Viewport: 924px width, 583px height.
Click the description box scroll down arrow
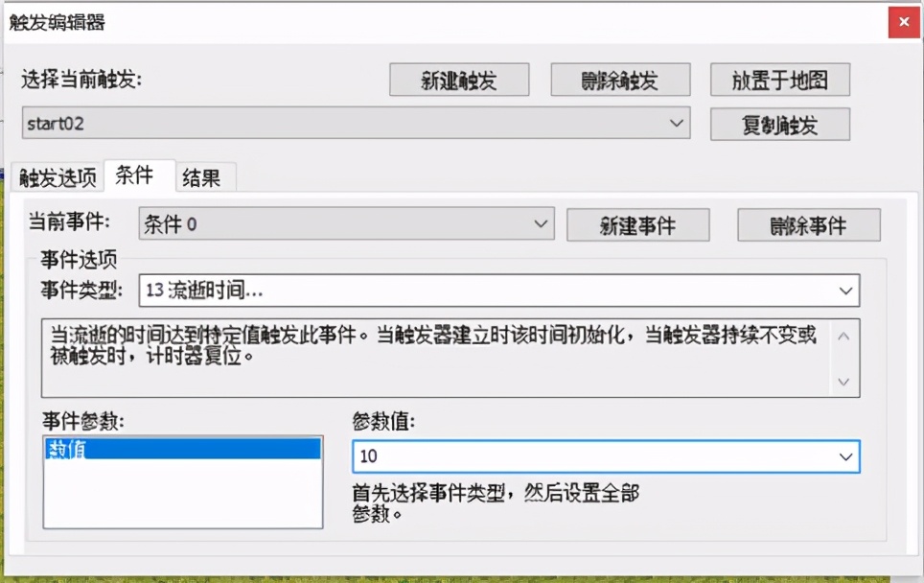(843, 382)
